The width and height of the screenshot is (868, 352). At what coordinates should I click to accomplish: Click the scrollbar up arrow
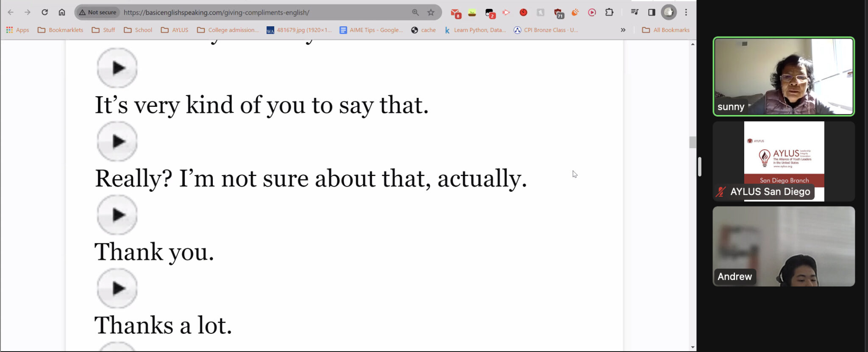[693, 44]
